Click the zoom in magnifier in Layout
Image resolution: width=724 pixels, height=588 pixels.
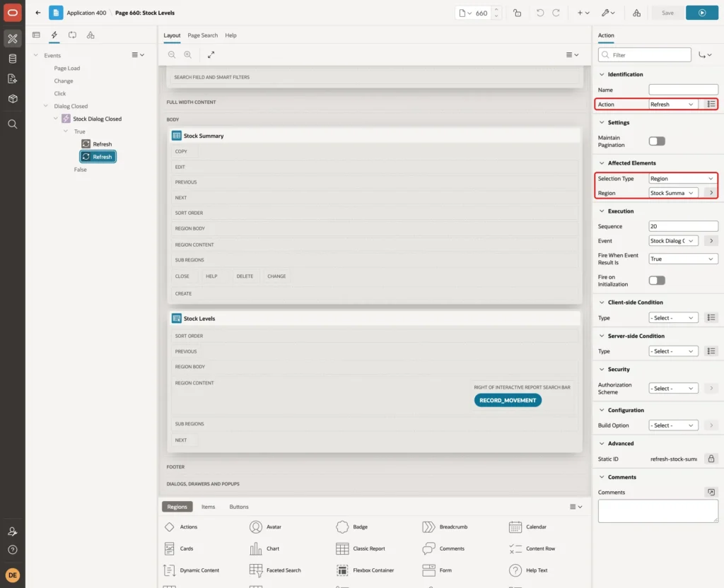pos(188,54)
